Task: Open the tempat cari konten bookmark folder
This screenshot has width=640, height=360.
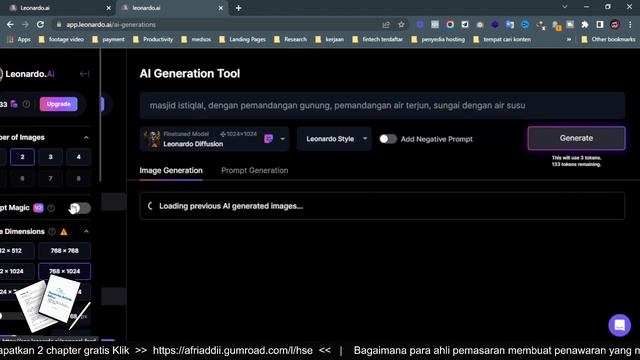Action: (x=502, y=39)
